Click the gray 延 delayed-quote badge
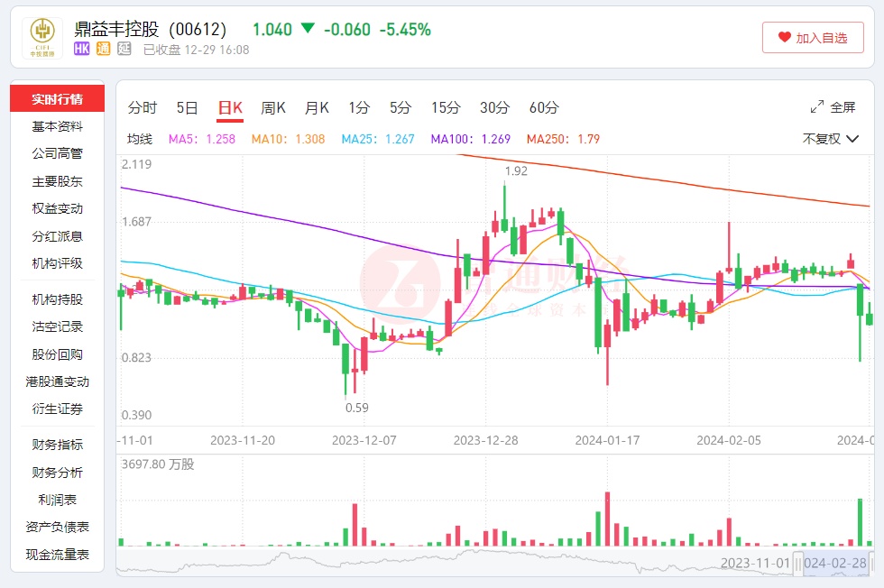884x588 pixels. (x=125, y=50)
